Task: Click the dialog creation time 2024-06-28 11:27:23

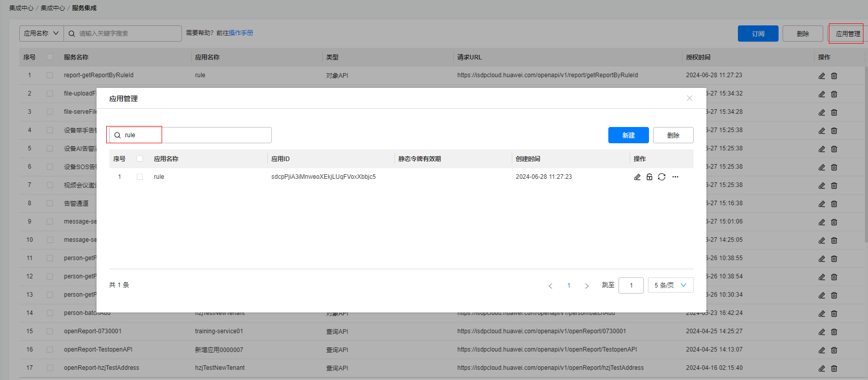Action: pos(544,177)
